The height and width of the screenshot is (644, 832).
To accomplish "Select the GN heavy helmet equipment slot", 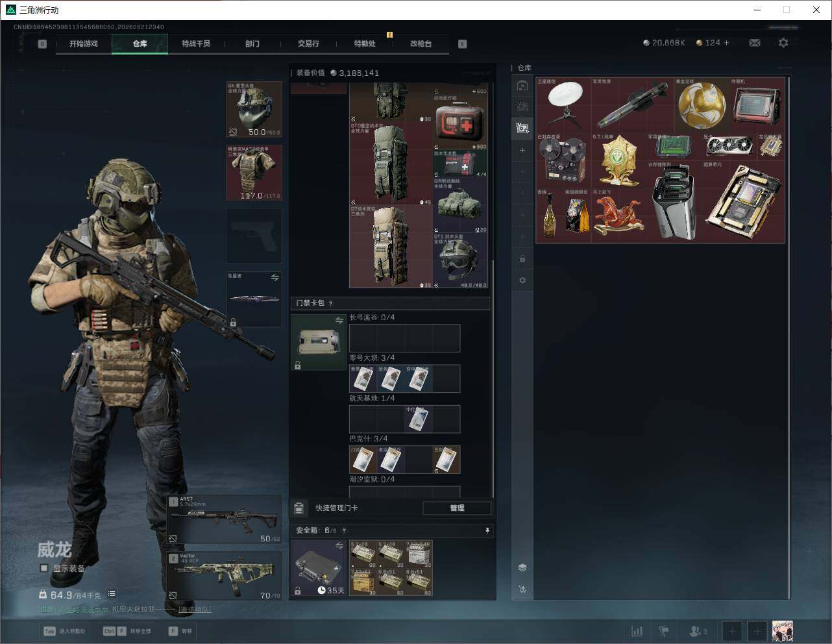I will [x=254, y=109].
